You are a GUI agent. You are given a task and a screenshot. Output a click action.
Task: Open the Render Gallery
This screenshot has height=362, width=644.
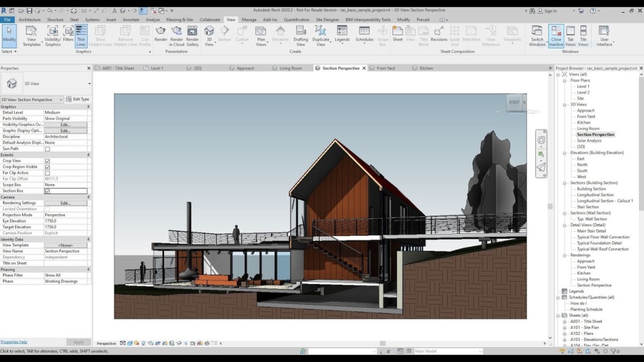(x=192, y=34)
